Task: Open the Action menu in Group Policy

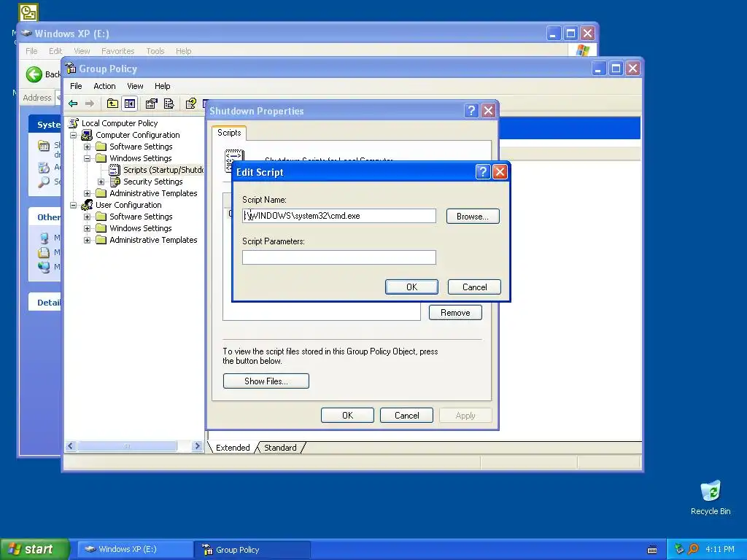Action: 104,86
